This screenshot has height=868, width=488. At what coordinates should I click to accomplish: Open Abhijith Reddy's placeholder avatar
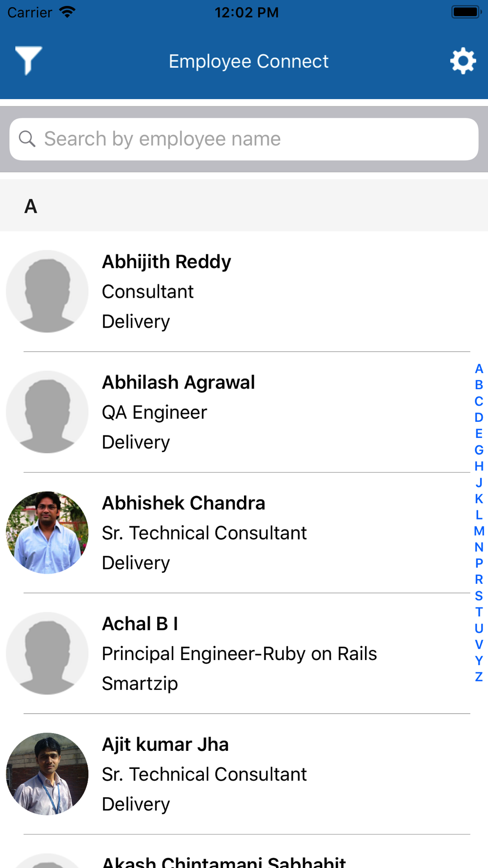[x=47, y=291]
